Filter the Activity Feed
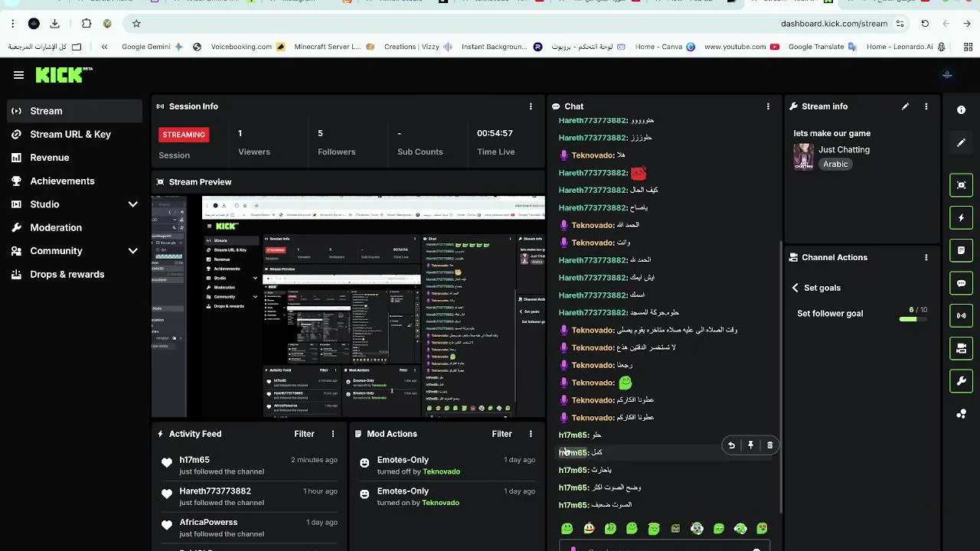The height and width of the screenshot is (551, 980). pos(304,434)
